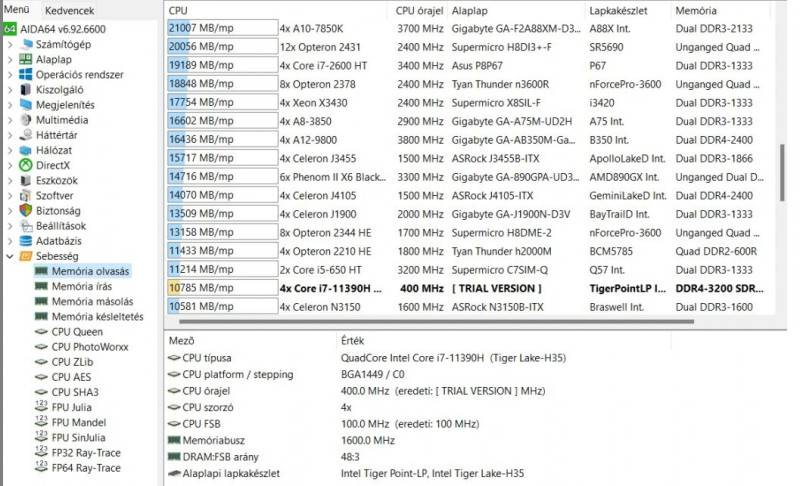800x486 pixels.
Task: Expand the Számítógép tree node
Action: coord(9,45)
